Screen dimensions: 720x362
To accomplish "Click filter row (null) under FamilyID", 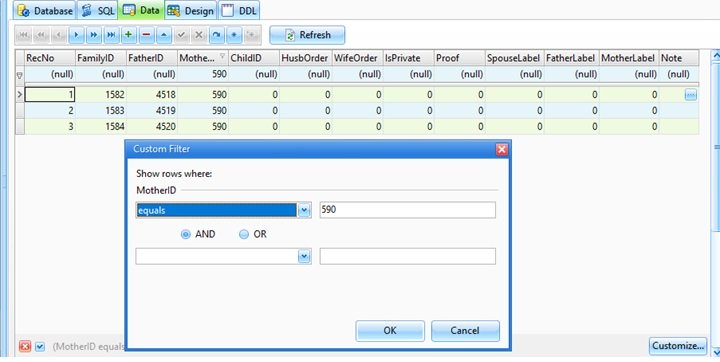I will coord(101,74).
